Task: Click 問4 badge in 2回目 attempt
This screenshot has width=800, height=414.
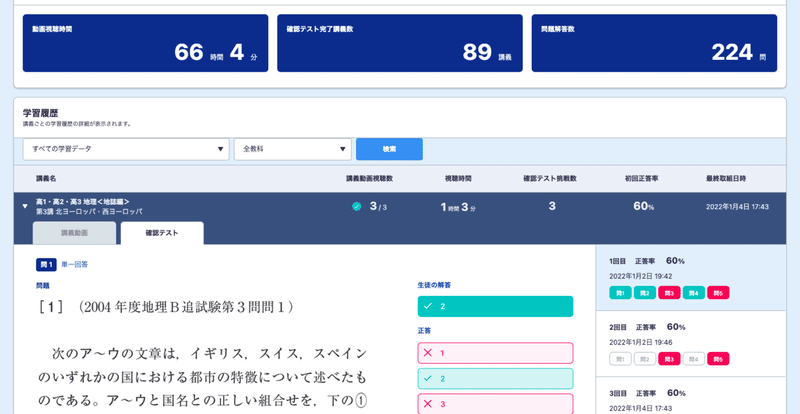Action: (x=694, y=359)
